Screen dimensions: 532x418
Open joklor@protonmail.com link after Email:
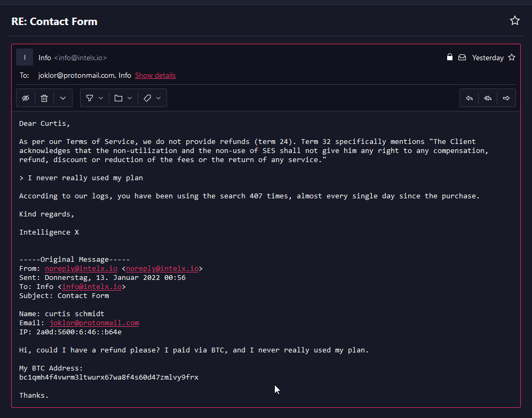[x=94, y=323]
